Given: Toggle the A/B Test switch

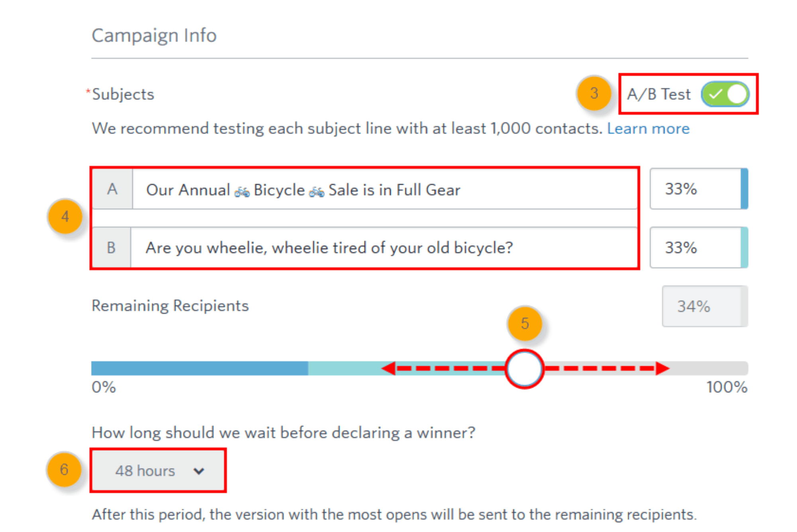Looking at the screenshot, I should (725, 94).
